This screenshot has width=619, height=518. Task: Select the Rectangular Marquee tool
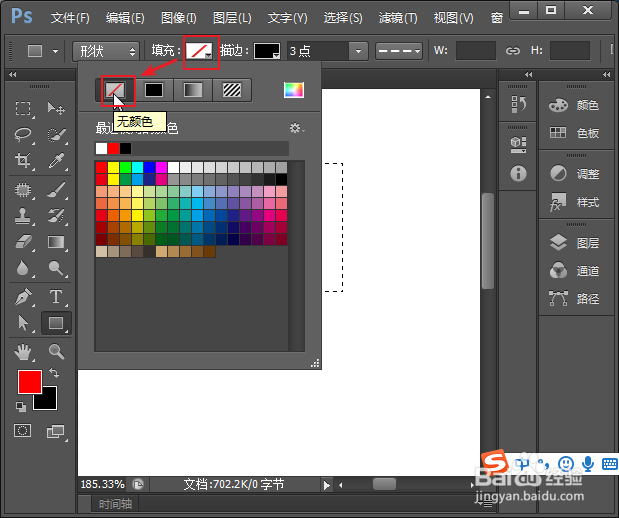[23, 108]
